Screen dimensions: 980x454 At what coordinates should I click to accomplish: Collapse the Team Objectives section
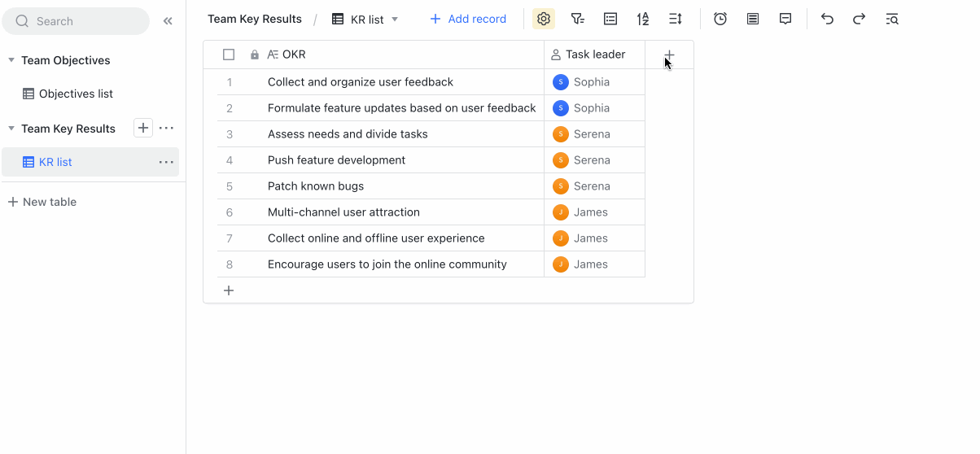coord(11,60)
